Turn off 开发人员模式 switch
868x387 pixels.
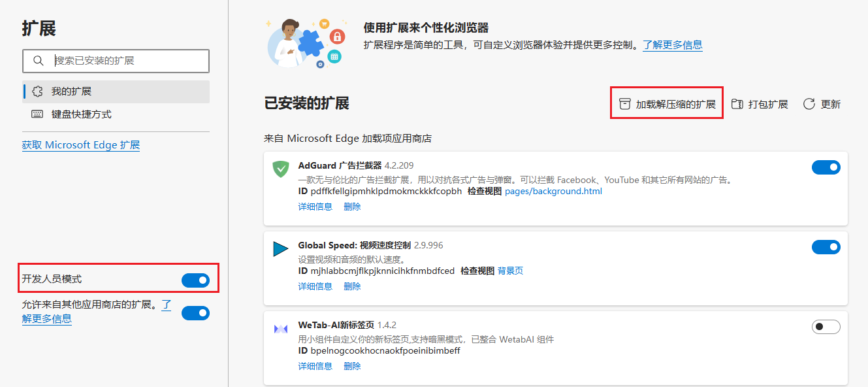195,280
